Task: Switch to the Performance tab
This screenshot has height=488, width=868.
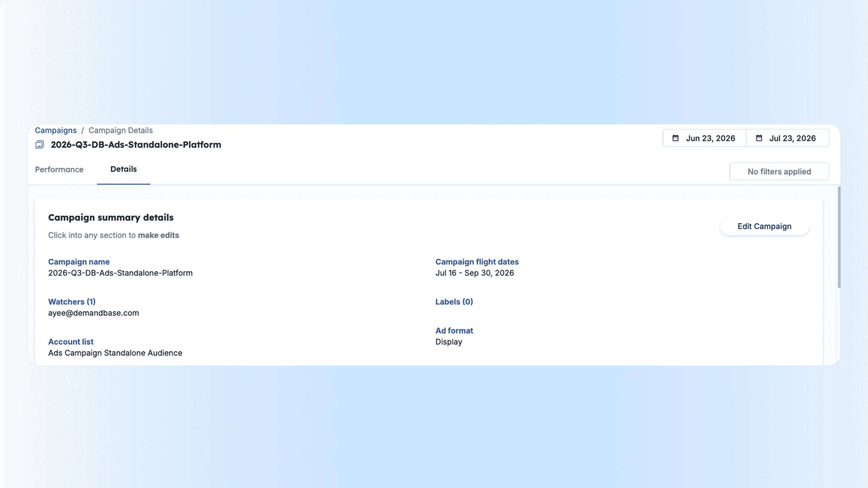Action: click(59, 169)
